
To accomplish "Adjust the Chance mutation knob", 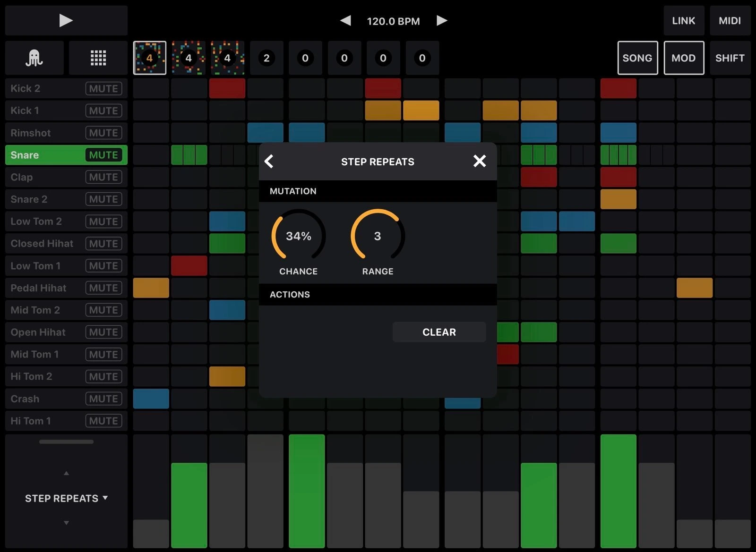I will [x=298, y=236].
